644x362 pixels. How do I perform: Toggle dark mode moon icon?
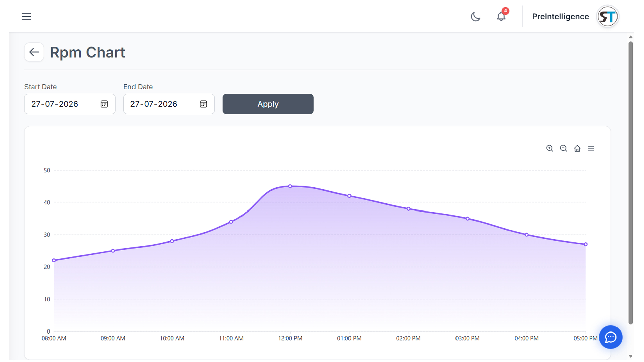pyautogui.click(x=475, y=16)
